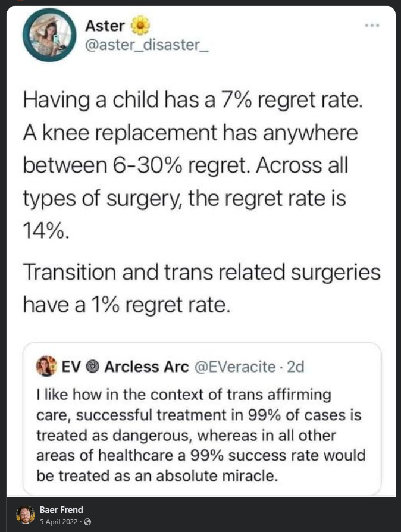Open the Baer Frend name link
Viewport: 401px width, 532px height.
[61, 509]
